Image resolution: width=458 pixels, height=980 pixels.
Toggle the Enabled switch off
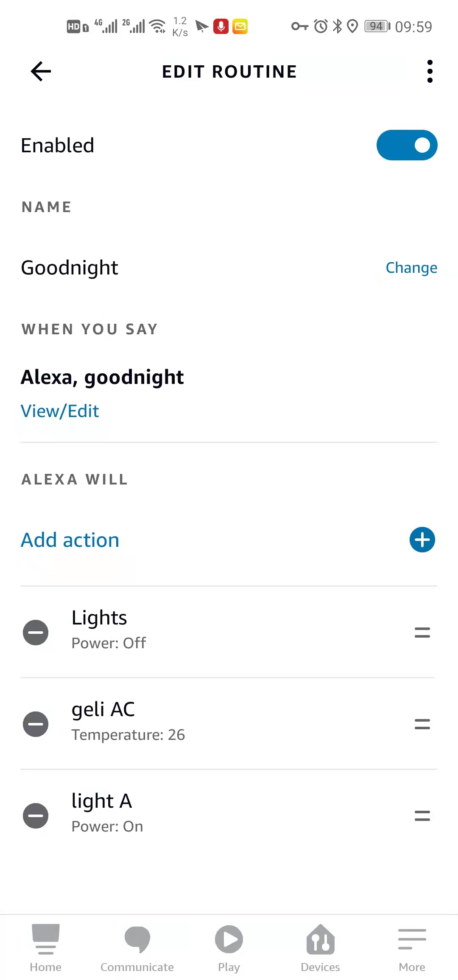[x=407, y=145]
